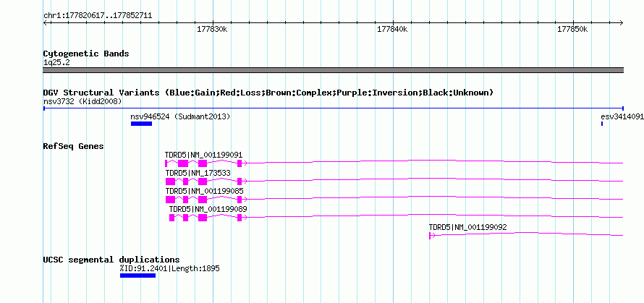Screen dimensions: 644x303
Task: Click the TDRD5|NM_173533 transcript label
Action: point(198,174)
